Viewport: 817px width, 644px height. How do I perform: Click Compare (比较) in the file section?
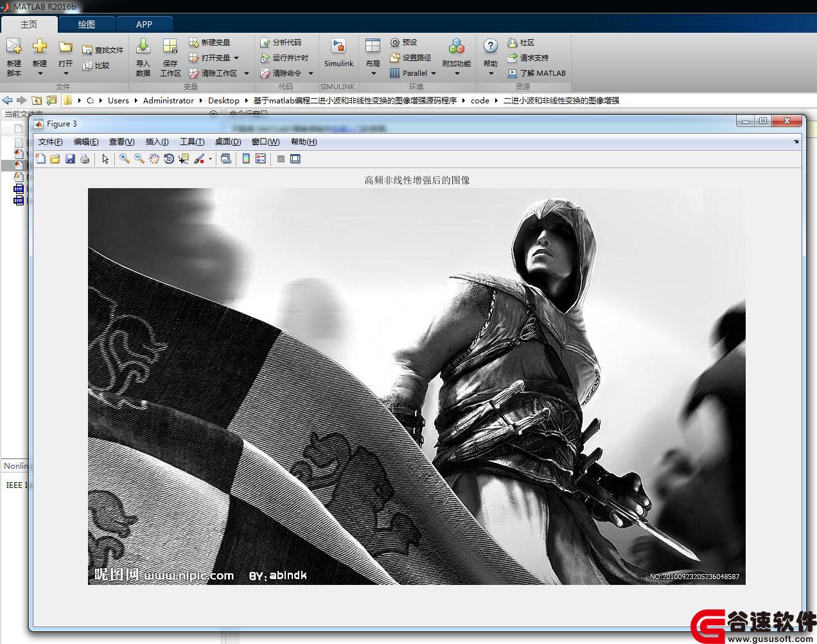(x=96, y=65)
